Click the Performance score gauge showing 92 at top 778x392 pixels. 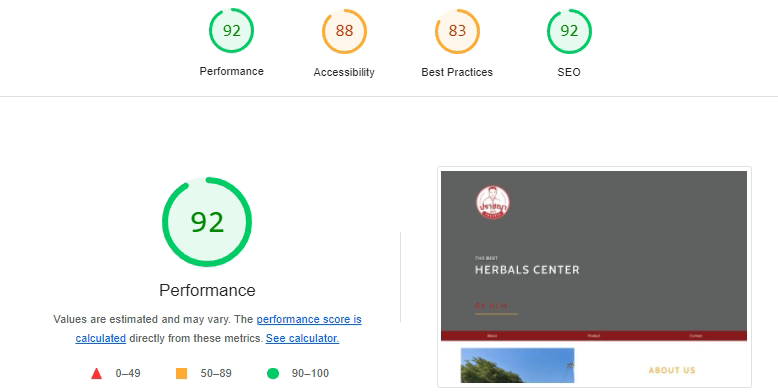231,31
